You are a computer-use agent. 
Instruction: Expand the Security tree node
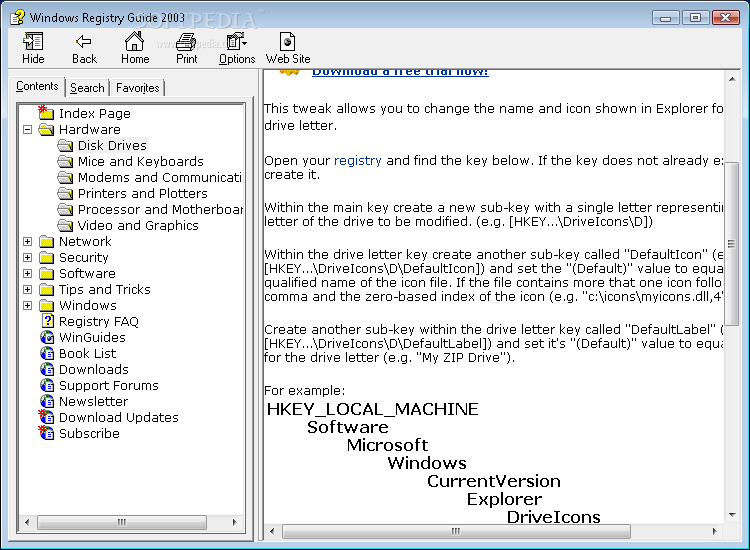(x=28, y=257)
